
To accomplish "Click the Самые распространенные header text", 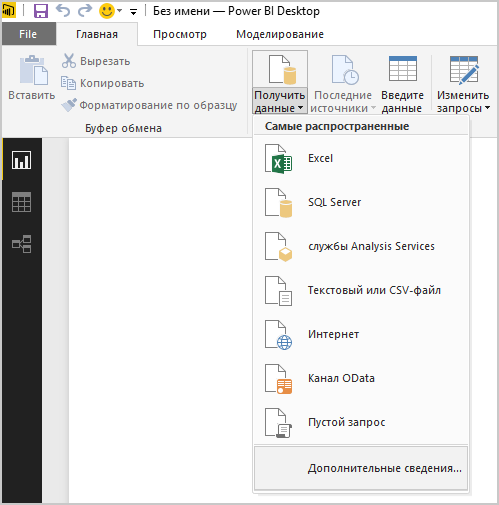I will (x=337, y=126).
